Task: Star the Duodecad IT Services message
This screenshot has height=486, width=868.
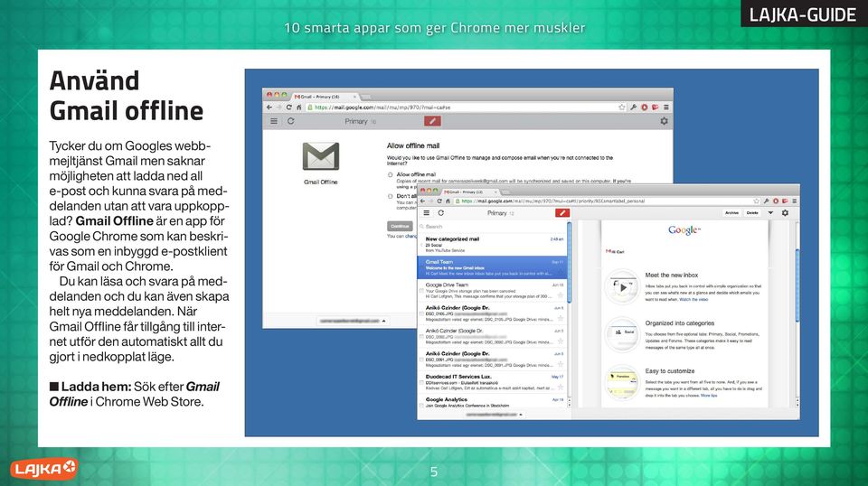Action: click(561, 388)
